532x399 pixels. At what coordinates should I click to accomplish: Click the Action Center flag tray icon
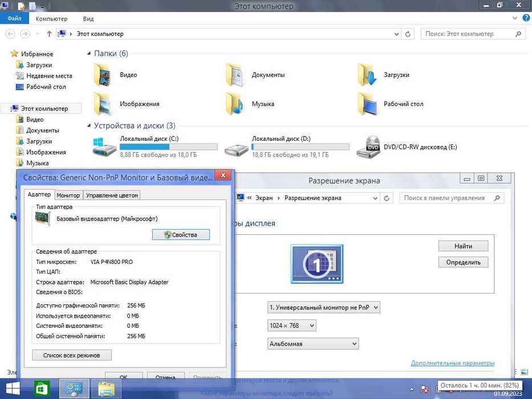(x=424, y=389)
